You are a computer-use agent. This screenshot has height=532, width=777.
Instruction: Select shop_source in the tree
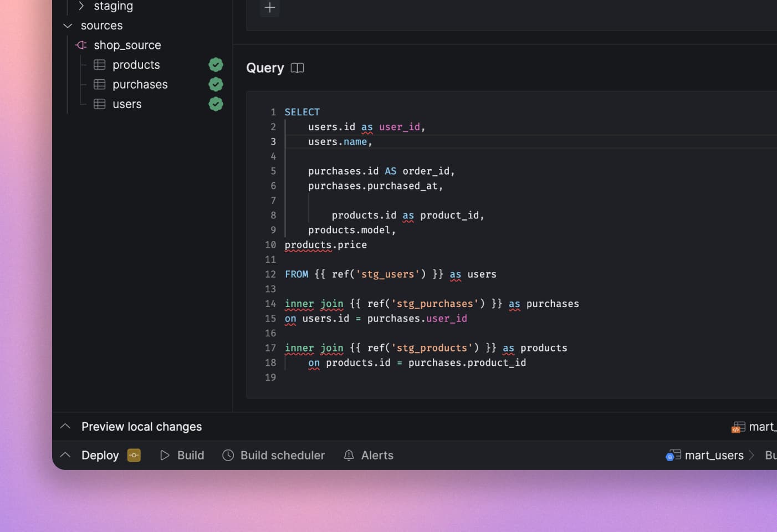pos(127,45)
